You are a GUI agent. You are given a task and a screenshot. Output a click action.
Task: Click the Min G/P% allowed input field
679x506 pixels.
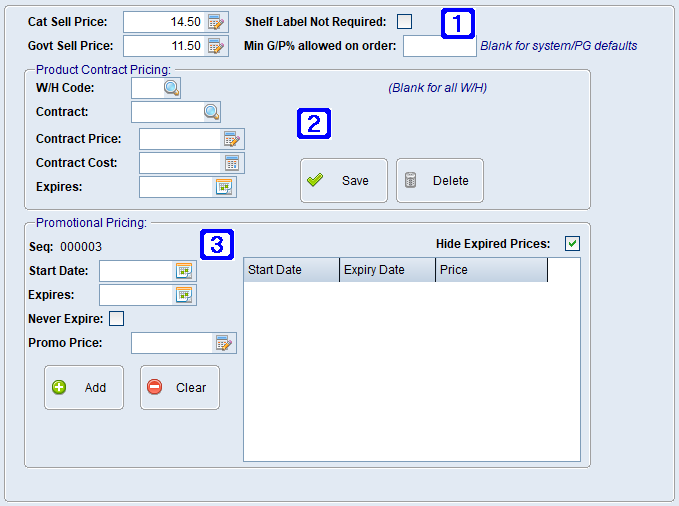point(439,46)
